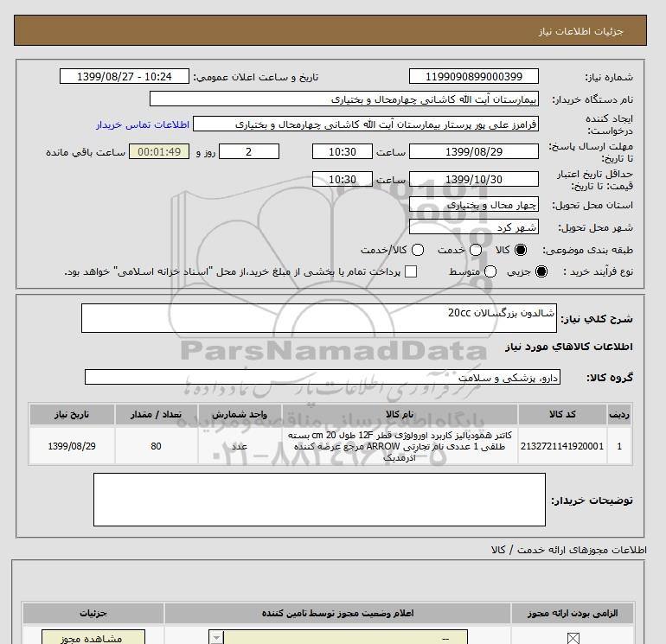Click the response deadline hour field 10:30
The image size is (666, 644).
coord(343,151)
